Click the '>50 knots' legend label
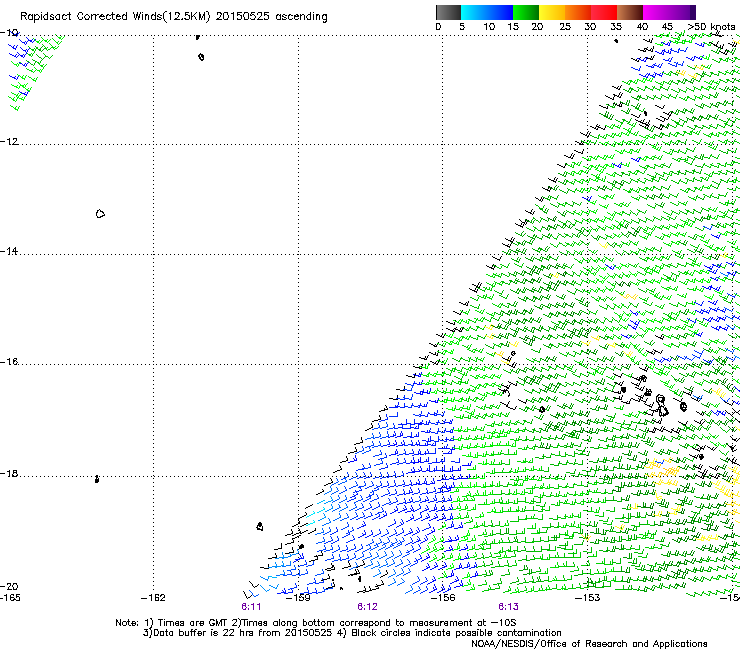740x650 pixels. pos(711,27)
